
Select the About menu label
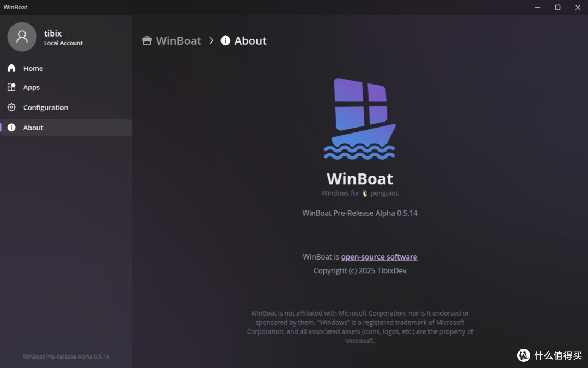33,128
